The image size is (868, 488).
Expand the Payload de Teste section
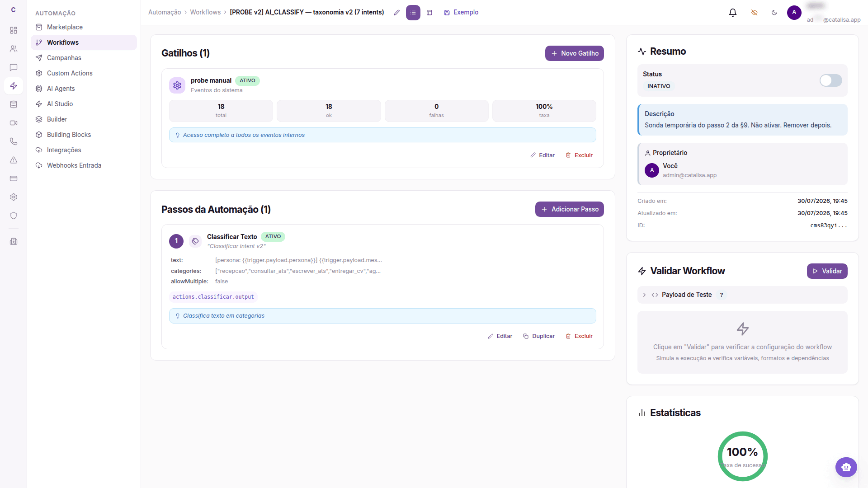click(742, 295)
